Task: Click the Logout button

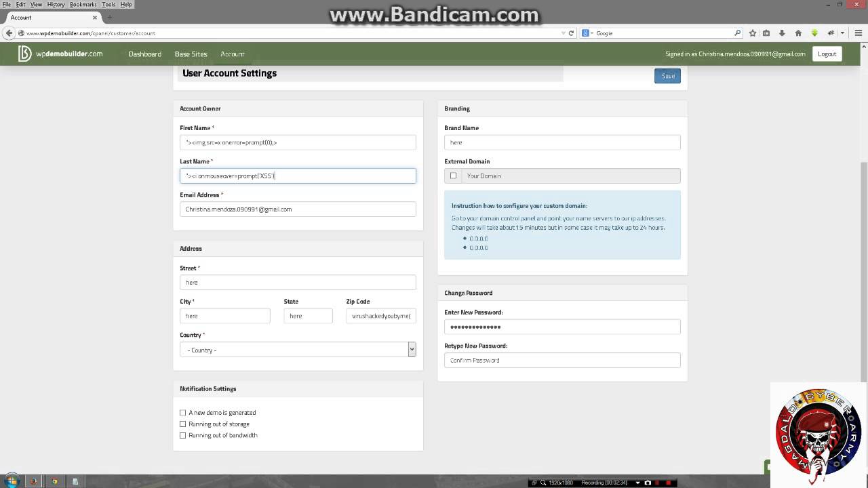Action: pyautogui.click(x=827, y=54)
